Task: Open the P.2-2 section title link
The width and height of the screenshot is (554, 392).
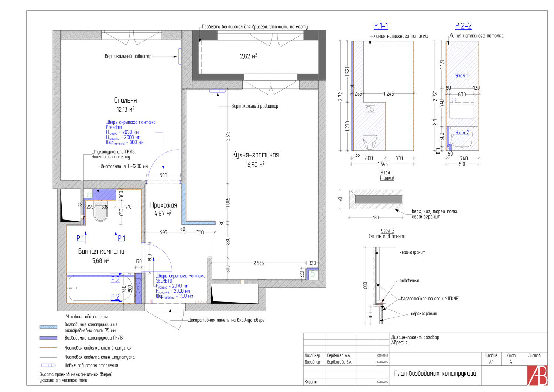Action: [463, 26]
